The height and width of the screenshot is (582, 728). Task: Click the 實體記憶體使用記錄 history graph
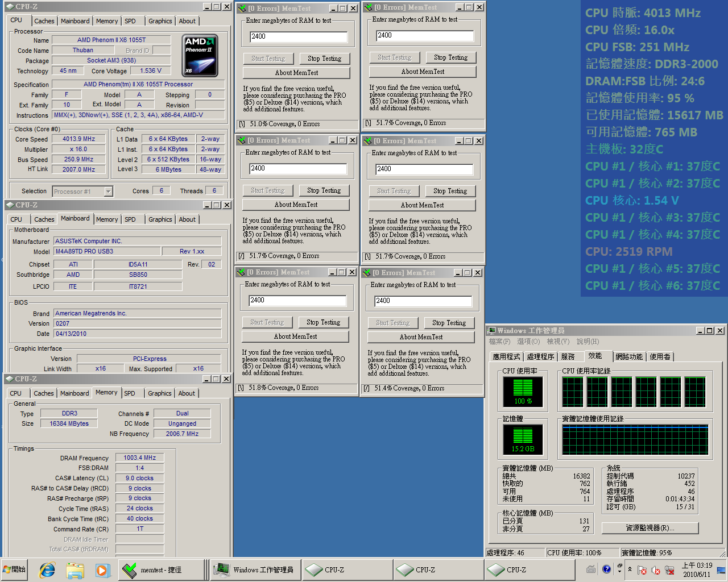pos(635,440)
